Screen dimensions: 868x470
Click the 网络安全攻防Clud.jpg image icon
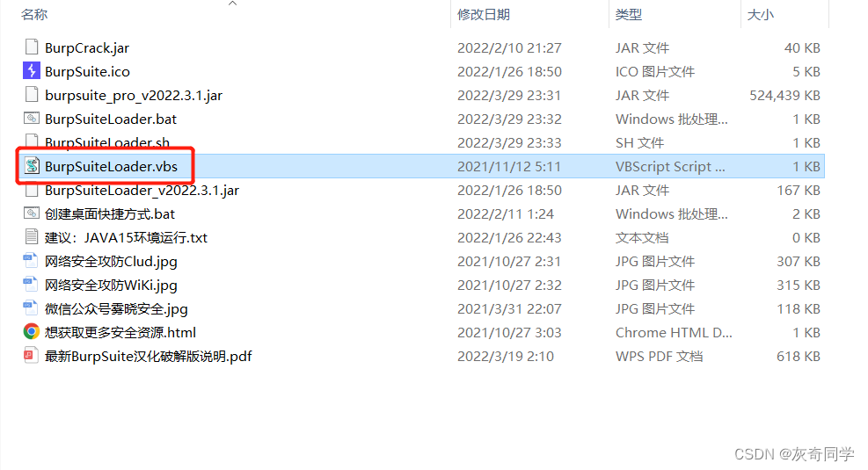[30, 260]
